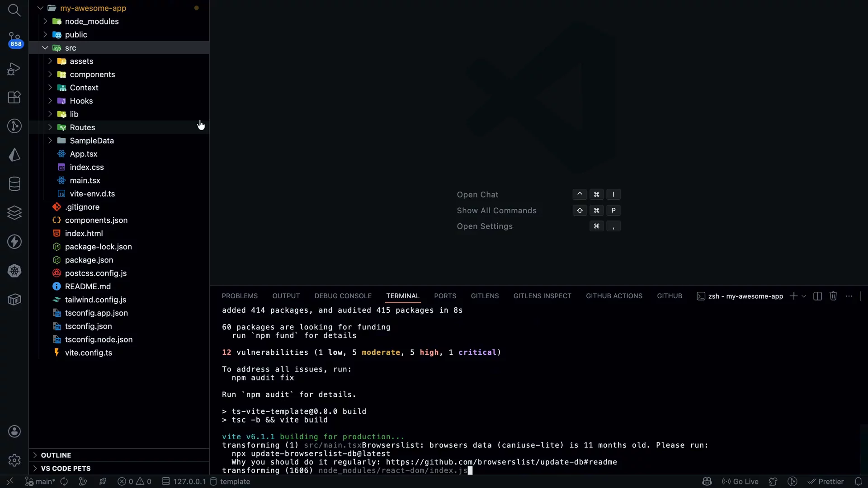Kill the active terminal with the trash icon
Screen dimensions: 868x488
click(833, 296)
